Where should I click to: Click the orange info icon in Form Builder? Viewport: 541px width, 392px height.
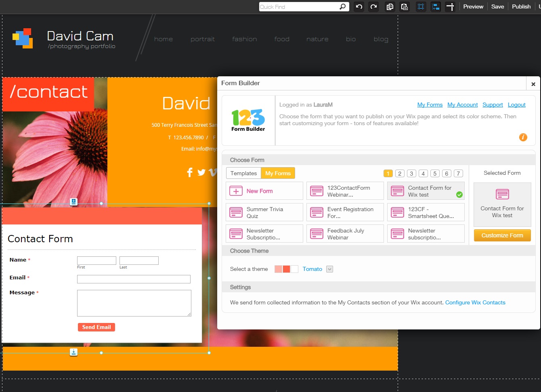point(523,137)
